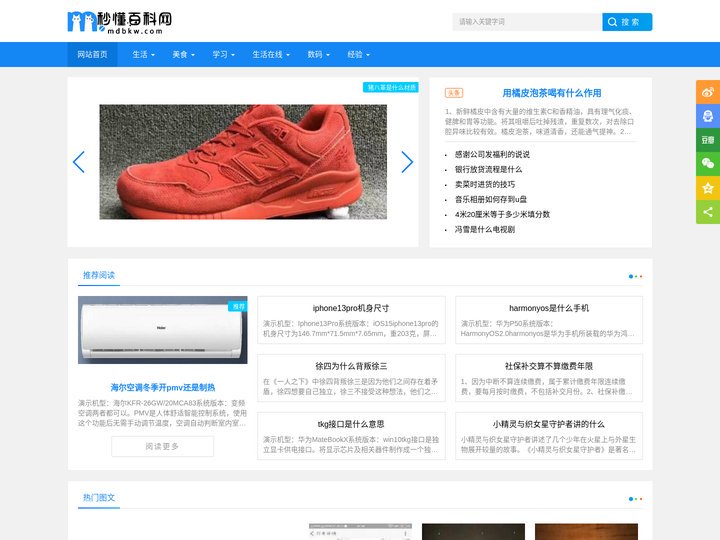Share via the QQ sidebar icon
This screenshot has height=540, width=720.
coord(708,116)
